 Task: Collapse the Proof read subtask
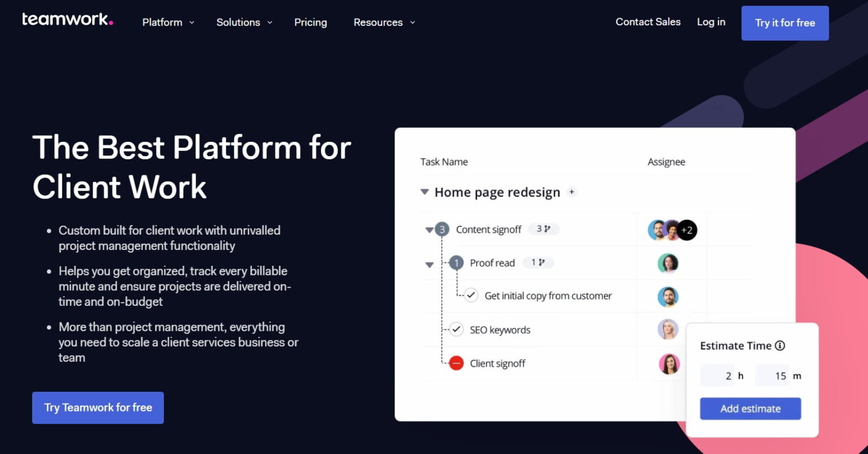click(429, 265)
